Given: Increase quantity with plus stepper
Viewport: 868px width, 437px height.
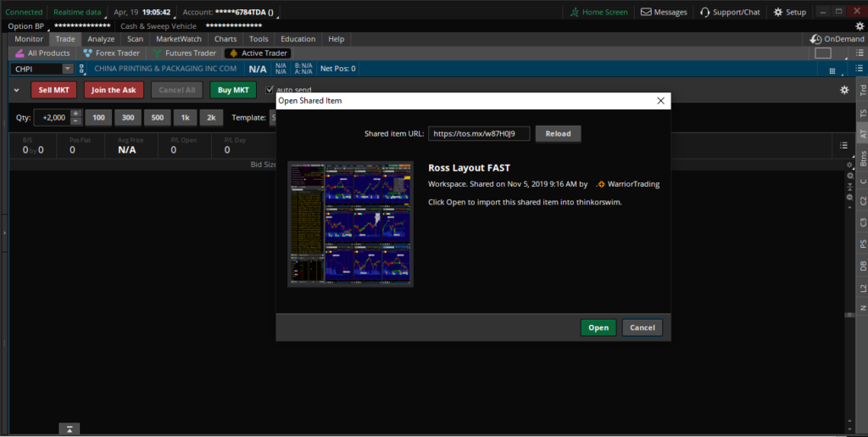Looking at the screenshot, I should 75,114.
